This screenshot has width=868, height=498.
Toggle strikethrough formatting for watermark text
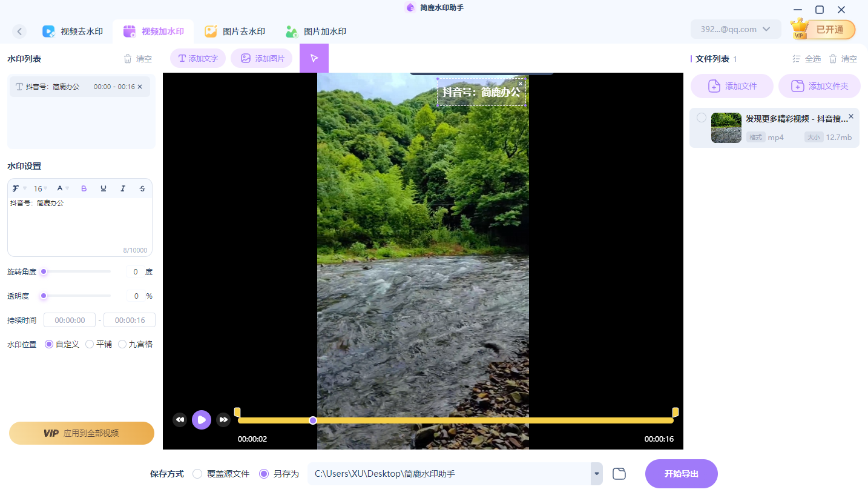click(142, 188)
